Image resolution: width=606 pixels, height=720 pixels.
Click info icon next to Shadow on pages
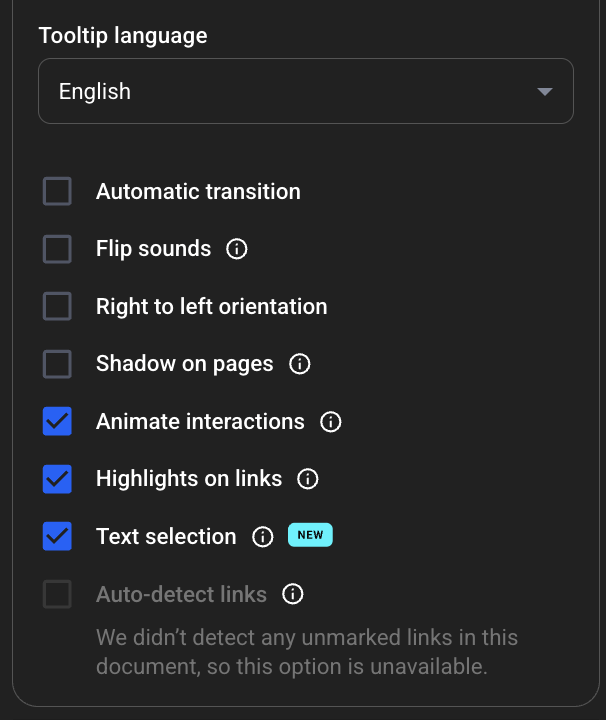[299, 364]
